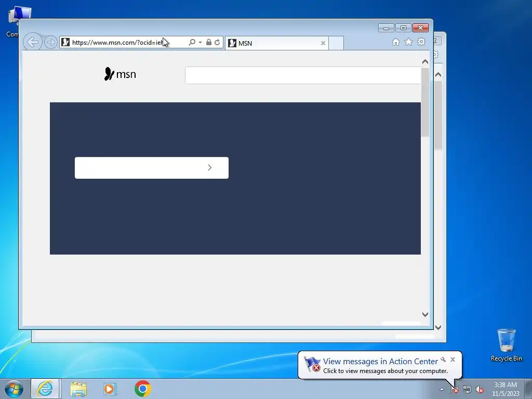The width and height of the screenshot is (532, 399).
Task: Open the clock showing 3:38 AM
Action: click(506, 389)
